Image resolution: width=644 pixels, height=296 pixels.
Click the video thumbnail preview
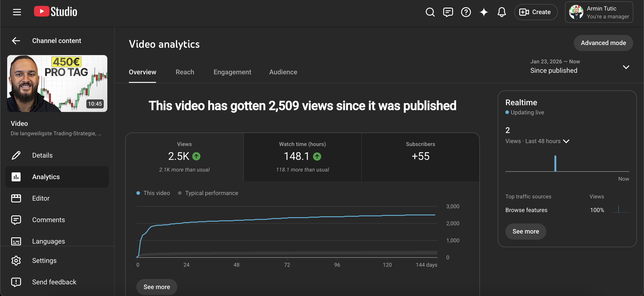click(57, 83)
